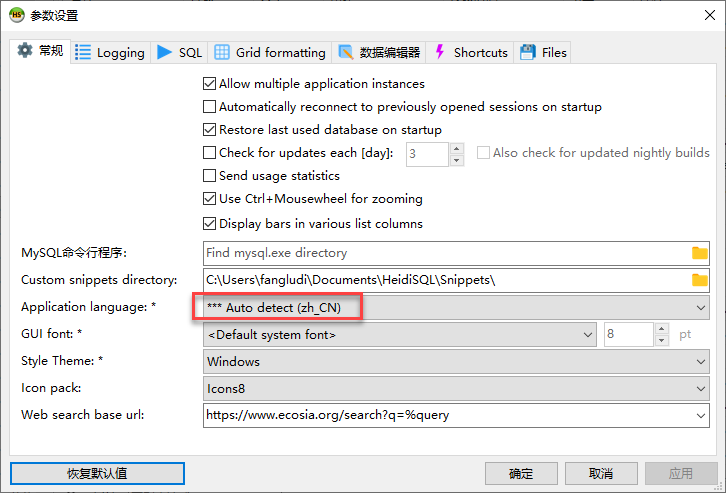
Task: Open the 数据编辑器 tab
Action: pos(379,52)
